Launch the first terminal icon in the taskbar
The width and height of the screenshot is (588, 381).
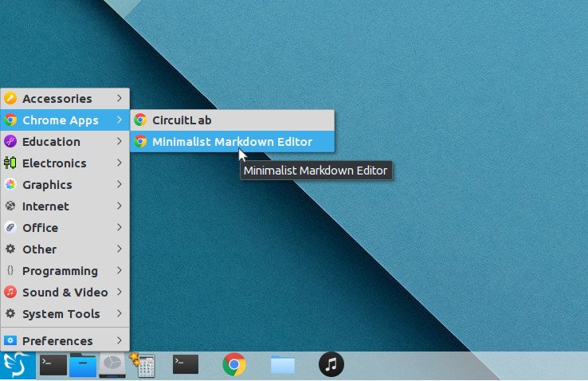[53, 364]
